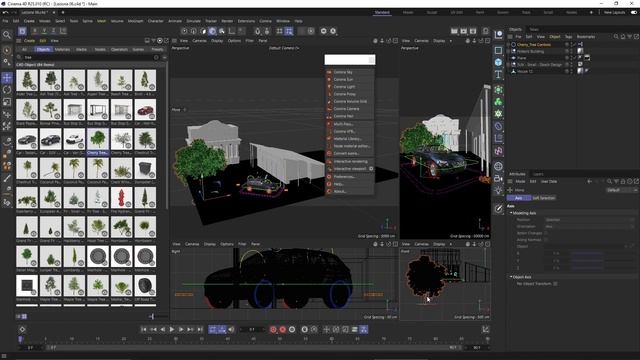Toggle the Y axis lock icon
This screenshot has width=640, height=360.
(x=44, y=31)
